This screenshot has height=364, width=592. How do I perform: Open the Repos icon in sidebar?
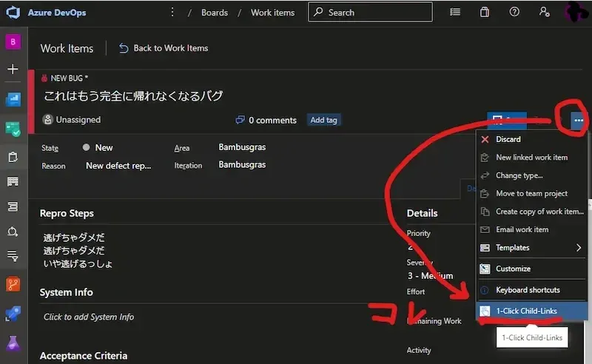pyautogui.click(x=13, y=284)
